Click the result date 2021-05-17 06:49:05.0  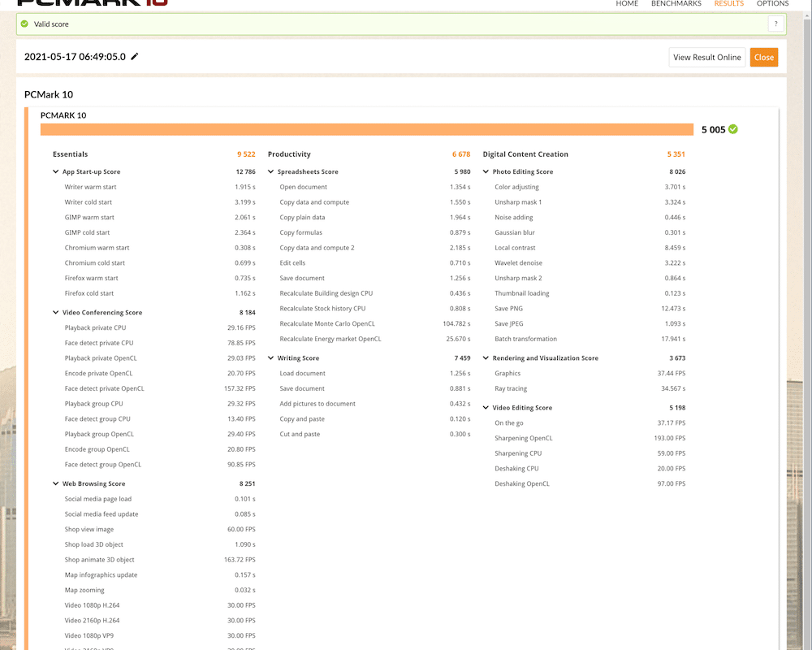75,57
